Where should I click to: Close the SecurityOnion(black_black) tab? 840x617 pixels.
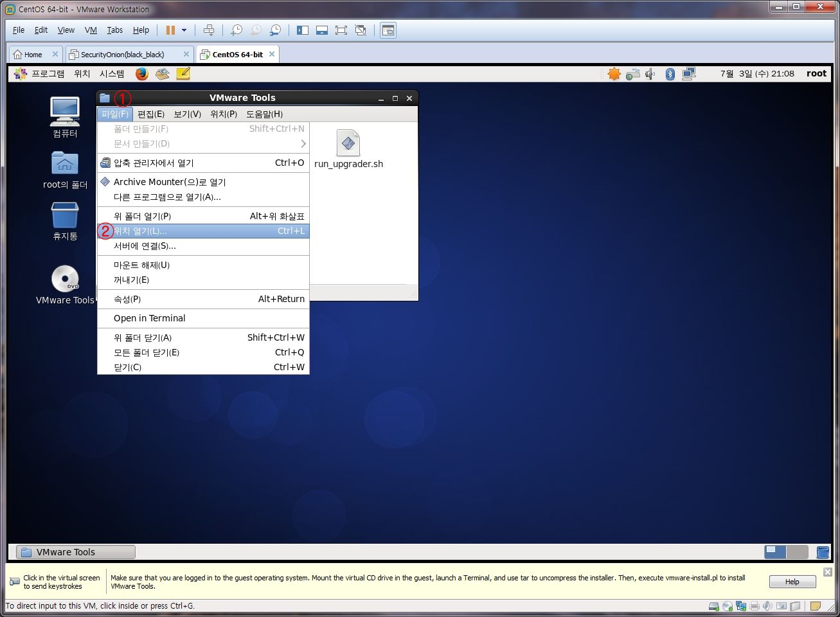click(x=186, y=54)
